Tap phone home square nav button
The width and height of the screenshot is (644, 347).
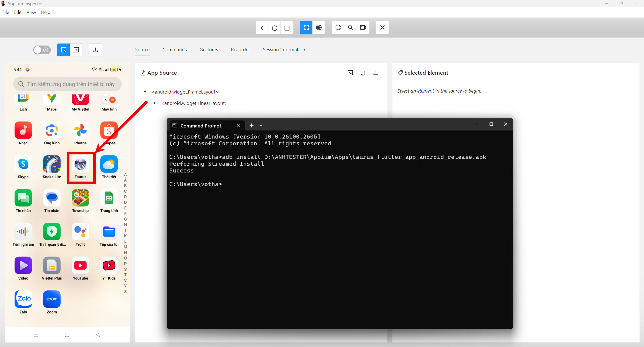click(x=67, y=335)
